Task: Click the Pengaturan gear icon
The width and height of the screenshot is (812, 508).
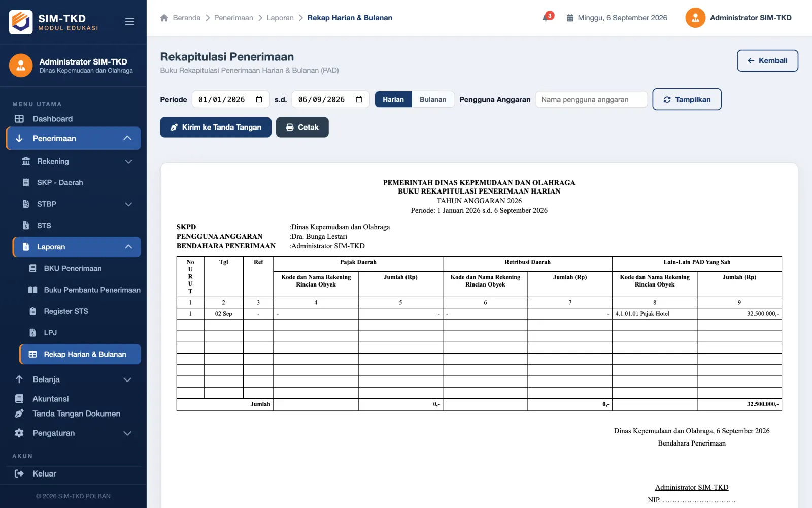Action: point(19,433)
